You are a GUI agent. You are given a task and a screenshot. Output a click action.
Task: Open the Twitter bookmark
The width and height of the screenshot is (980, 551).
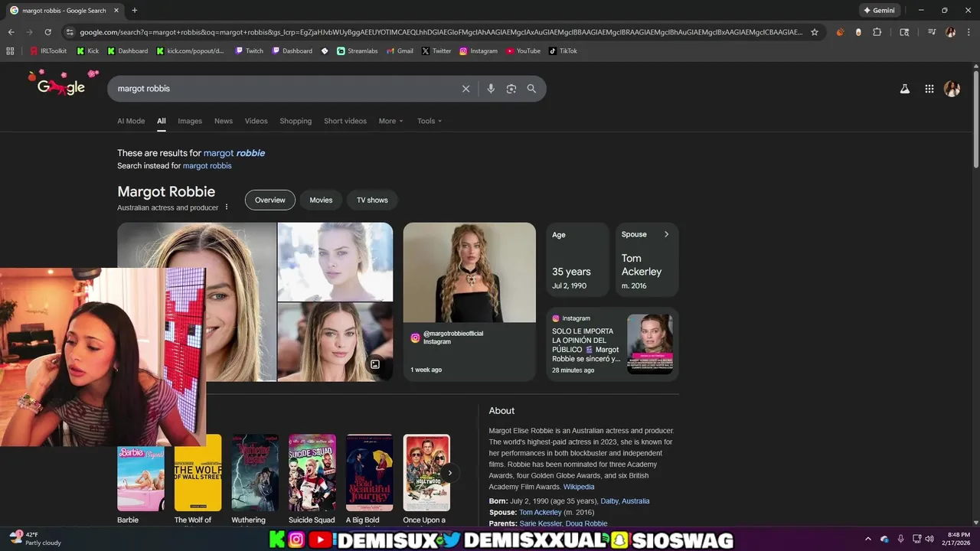click(x=436, y=51)
